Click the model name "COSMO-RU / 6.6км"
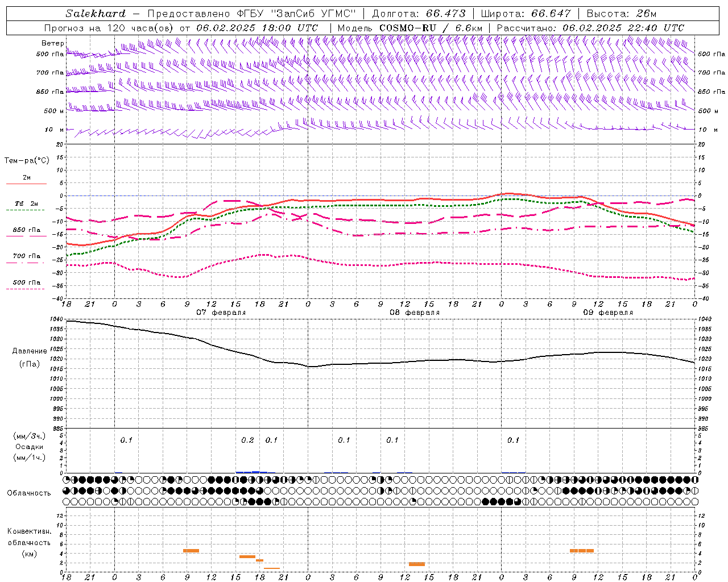 (x=431, y=28)
